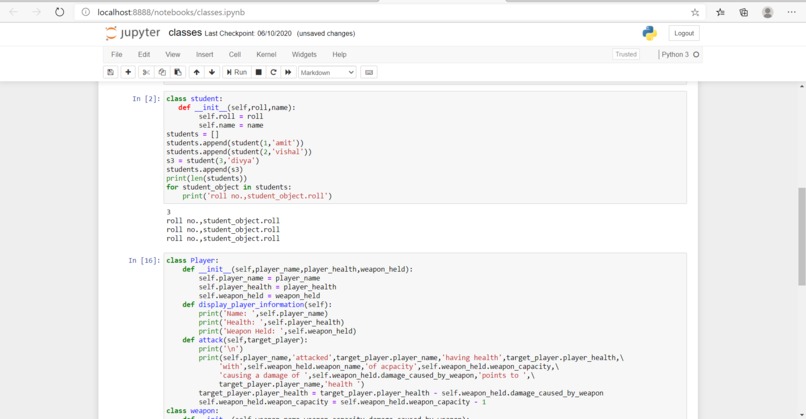The width and height of the screenshot is (806, 419).
Task: Interrupt the kernel with the stop icon
Action: click(259, 72)
